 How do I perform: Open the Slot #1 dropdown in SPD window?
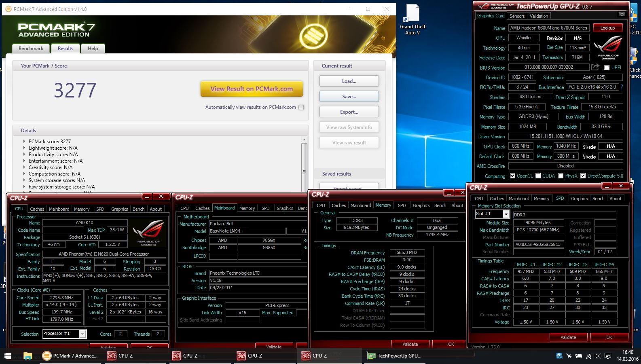(x=506, y=214)
